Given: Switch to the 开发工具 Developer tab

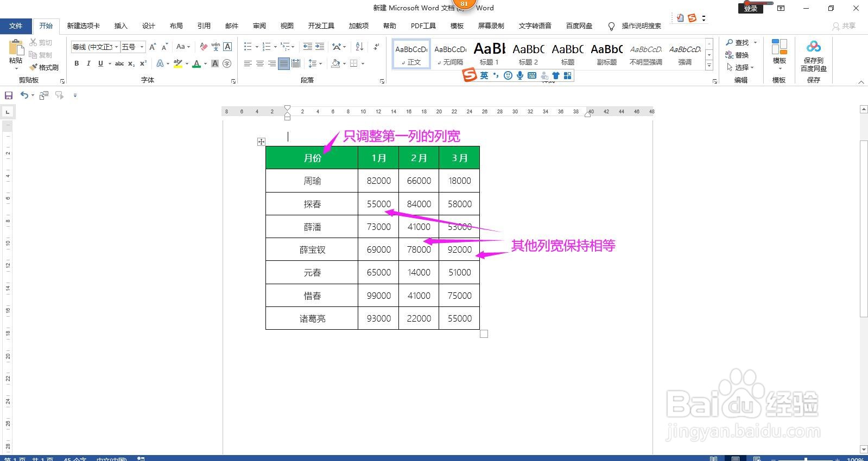Looking at the screenshot, I should point(321,25).
